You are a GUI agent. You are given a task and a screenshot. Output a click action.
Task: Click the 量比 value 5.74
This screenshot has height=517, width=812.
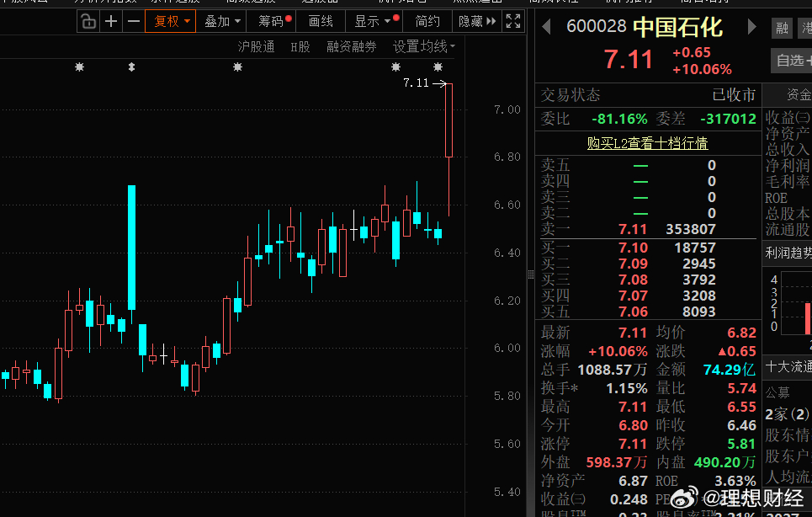click(x=741, y=388)
